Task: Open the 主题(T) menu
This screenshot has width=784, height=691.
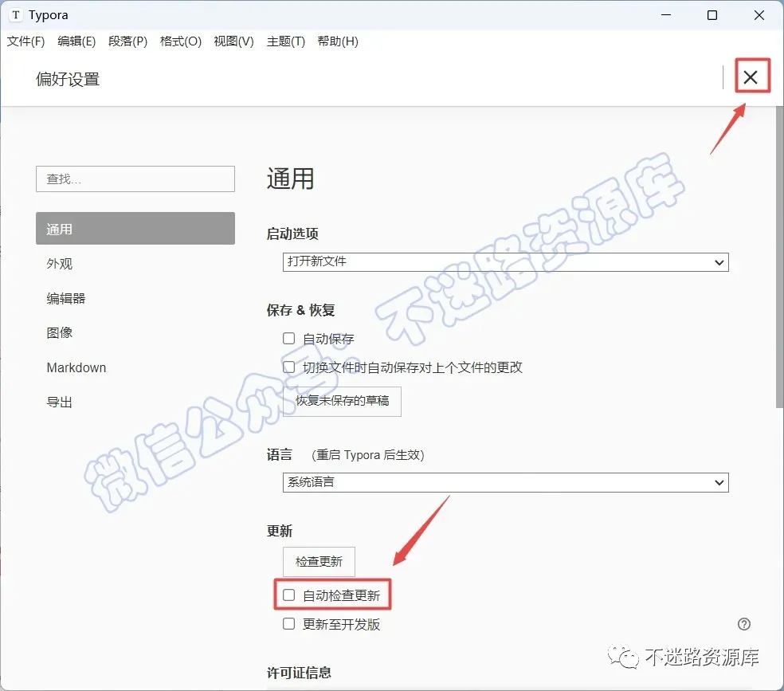Action: click(285, 41)
